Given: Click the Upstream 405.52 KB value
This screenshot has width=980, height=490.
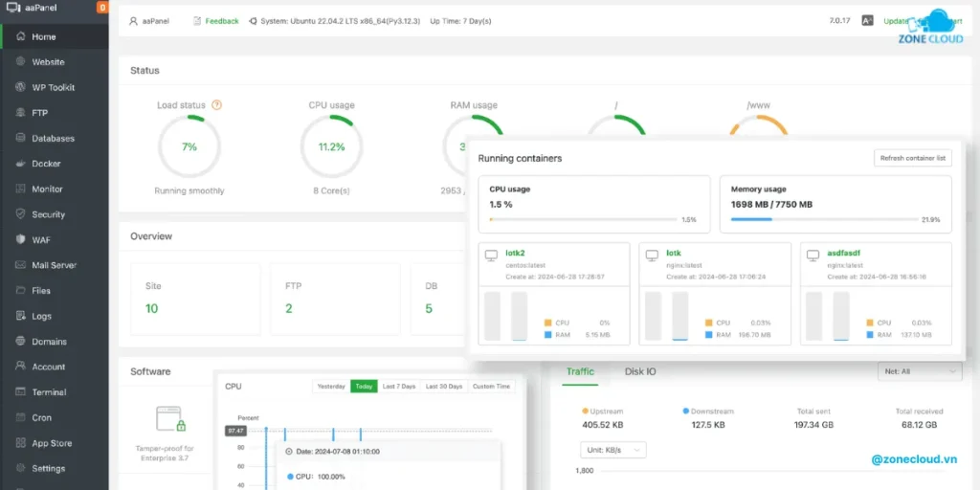Looking at the screenshot, I should (603, 425).
